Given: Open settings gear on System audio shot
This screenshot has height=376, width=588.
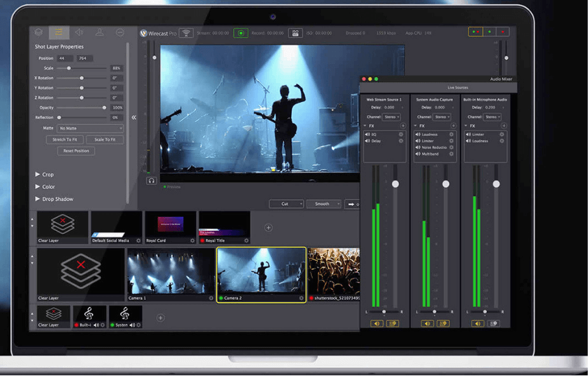Looking at the screenshot, I should 139,325.
